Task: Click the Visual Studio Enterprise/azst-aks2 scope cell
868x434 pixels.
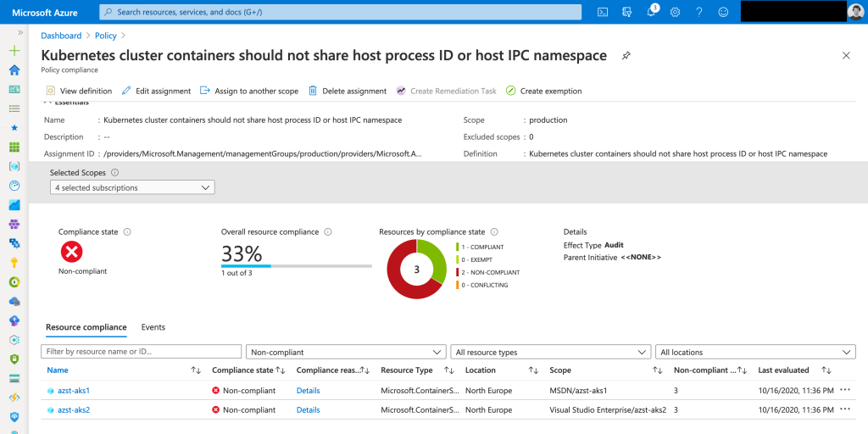Action: [x=608, y=409]
